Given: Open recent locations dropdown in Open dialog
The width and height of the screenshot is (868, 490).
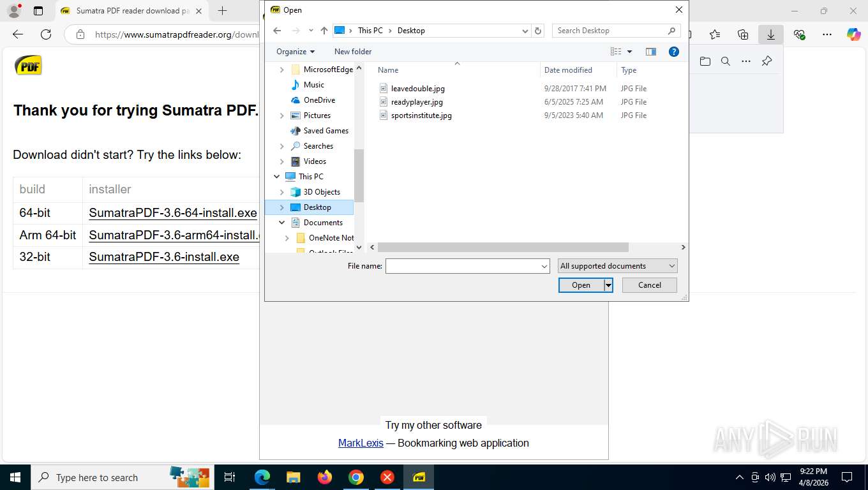Looking at the screenshot, I should tap(311, 31).
